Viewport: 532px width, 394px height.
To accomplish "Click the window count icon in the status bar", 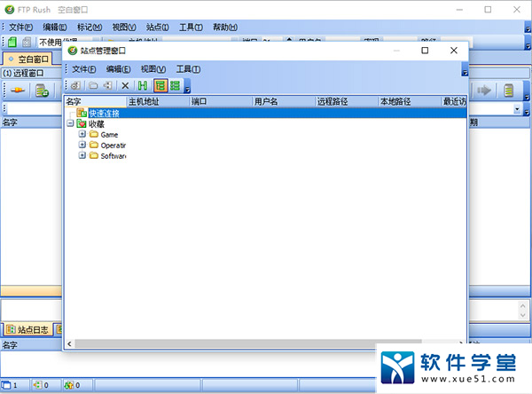I will point(6,385).
